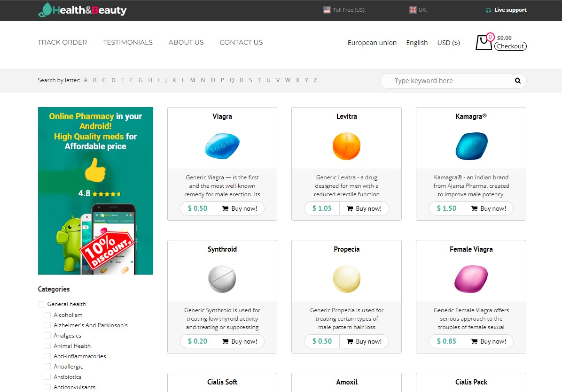
Task: Search by letter A
Action: [86, 80]
